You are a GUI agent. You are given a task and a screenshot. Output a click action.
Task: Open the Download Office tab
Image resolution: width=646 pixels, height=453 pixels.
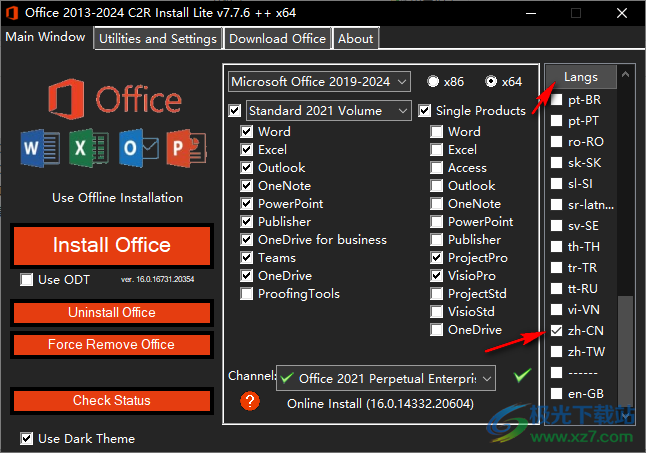click(x=277, y=38)
